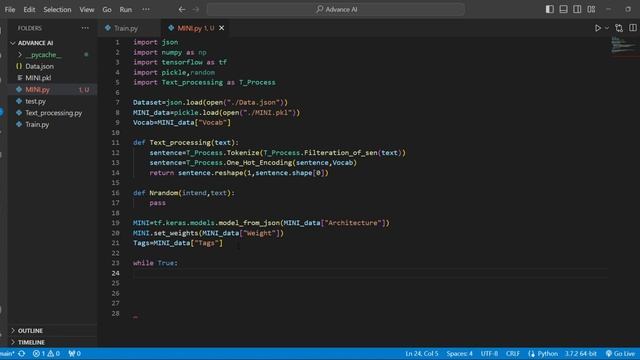
Task: Toggle the secondary side bar layout icon
Action: coord(577,9)
